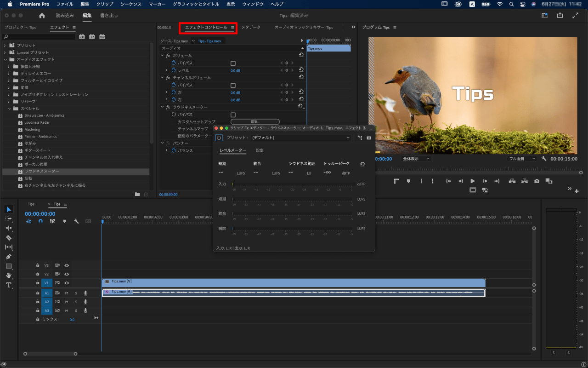
Task: Open the クリップ menu
Action: coord(105,4)
